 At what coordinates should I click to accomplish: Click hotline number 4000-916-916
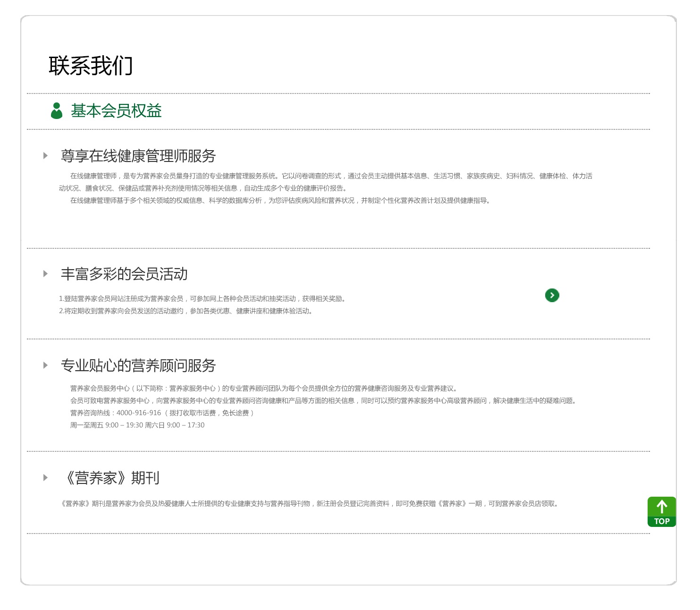(138, 414)
